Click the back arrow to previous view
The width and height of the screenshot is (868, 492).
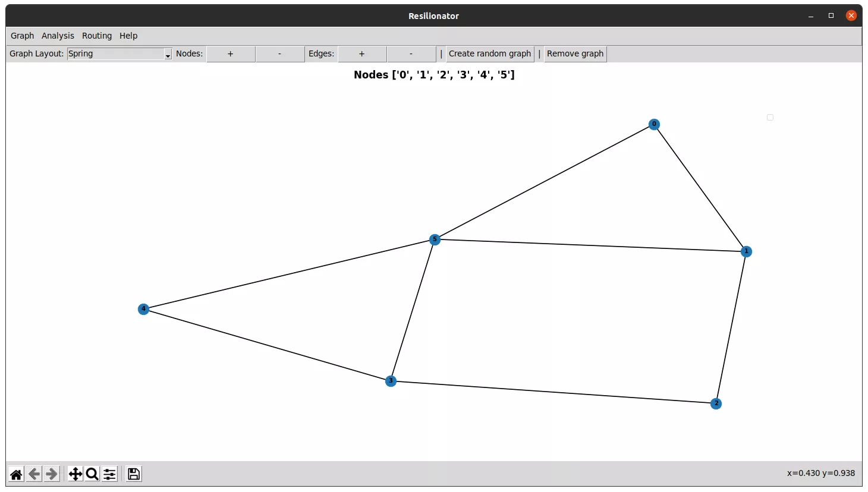(34, 474)
